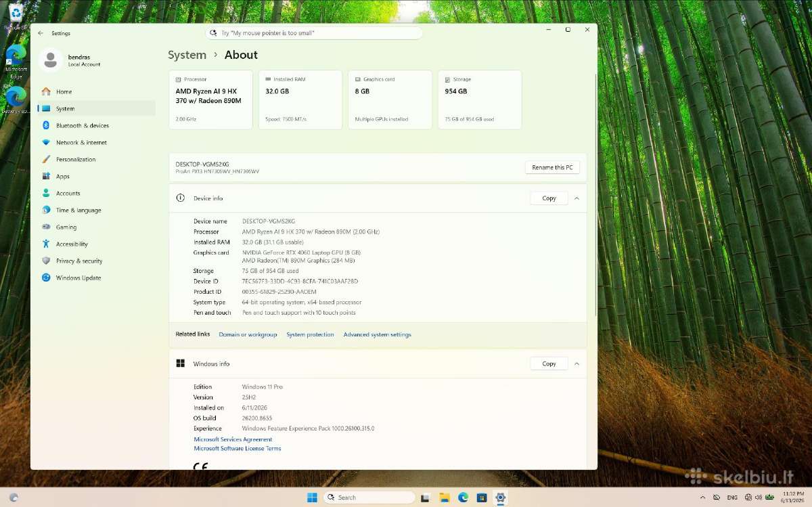812x507 pixels.
Task: Open Accessibility settings
Action: tap(97, 244)
